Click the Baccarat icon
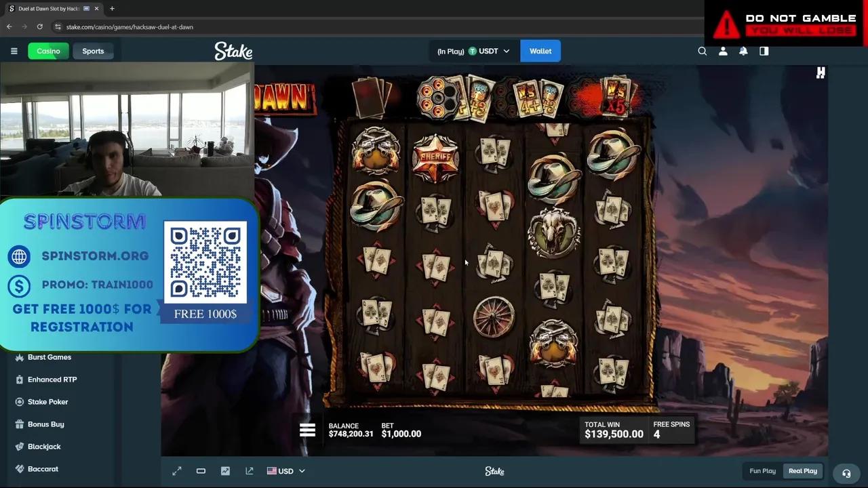 [20, 469]
